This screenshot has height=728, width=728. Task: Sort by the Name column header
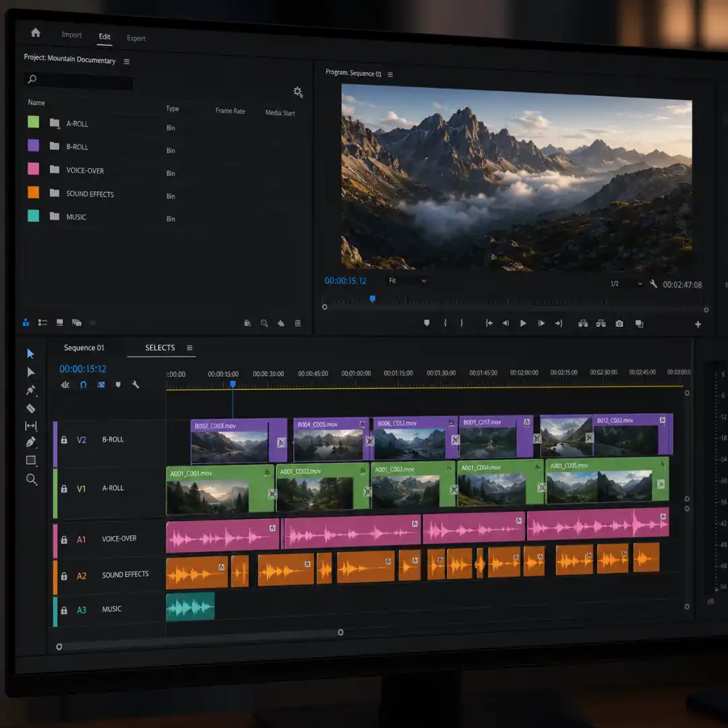pos(36,102)
